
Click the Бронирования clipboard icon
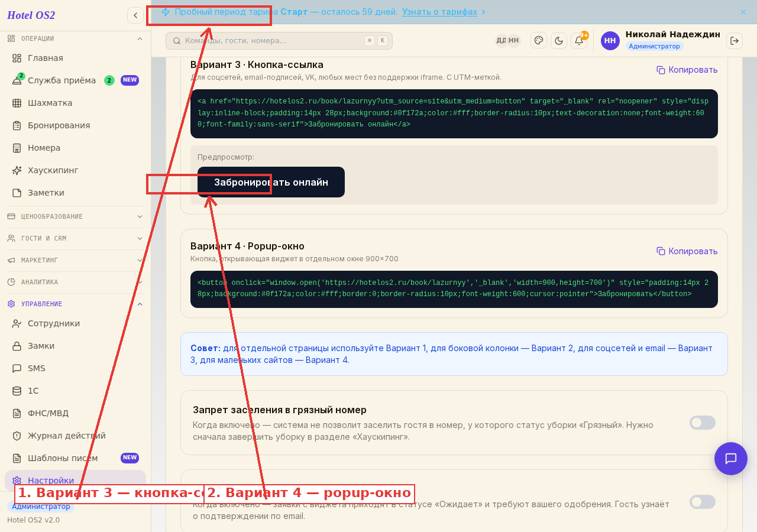(x=17, y=125)
